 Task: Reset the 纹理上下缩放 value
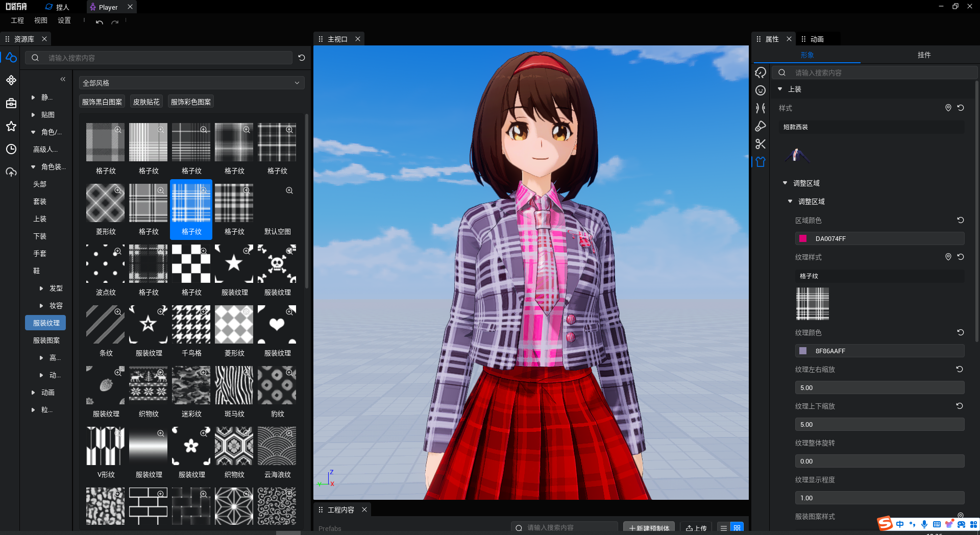point(960,406)
